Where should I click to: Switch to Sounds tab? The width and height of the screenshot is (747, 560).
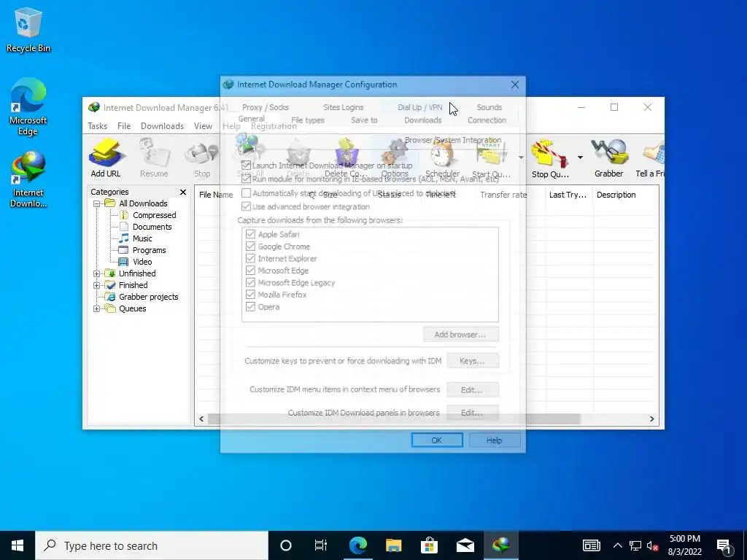pyautogui.click(x=489, y=107)
